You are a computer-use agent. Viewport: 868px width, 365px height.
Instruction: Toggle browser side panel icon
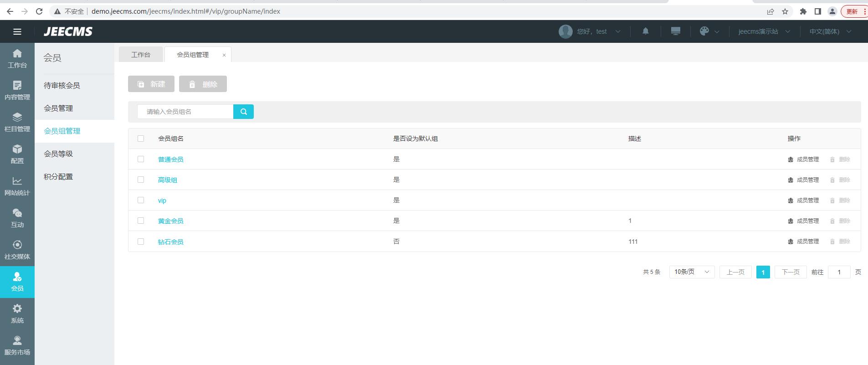coord(818,11)
